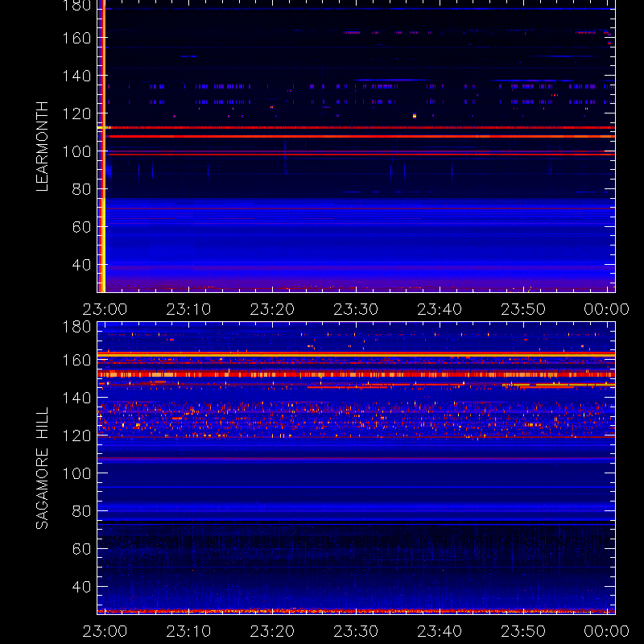Pick the 40 tick label on the Sagamore Hill plot
This screenshot has height=644, width=644.
tap(81, 587)
